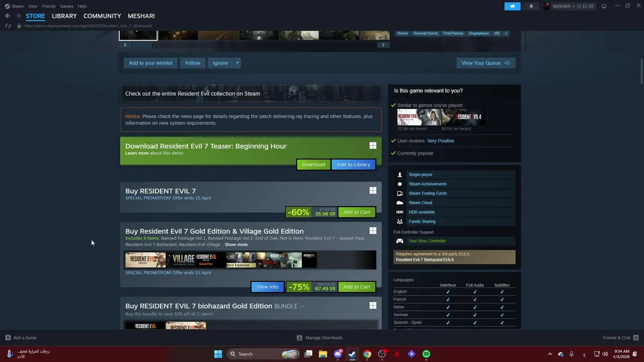Go to next screenshot thumbnails arrow
644x362 pixels.
[x=383, y=45]
